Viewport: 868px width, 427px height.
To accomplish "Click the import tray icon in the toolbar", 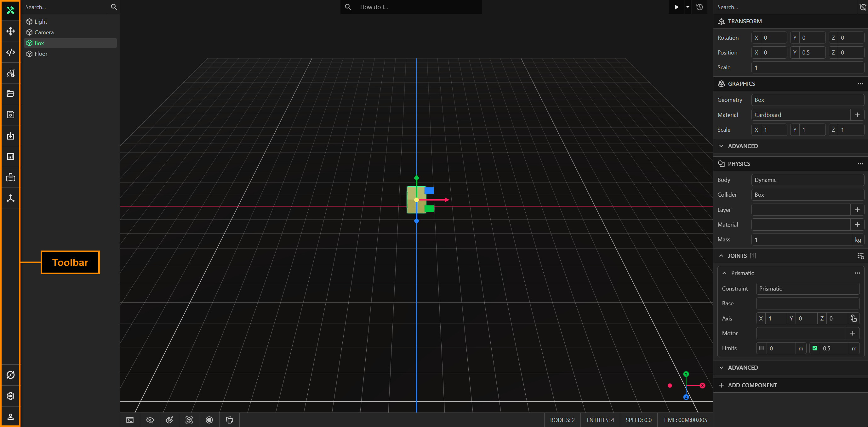I will pyautogui.click(x=10, y=136).
